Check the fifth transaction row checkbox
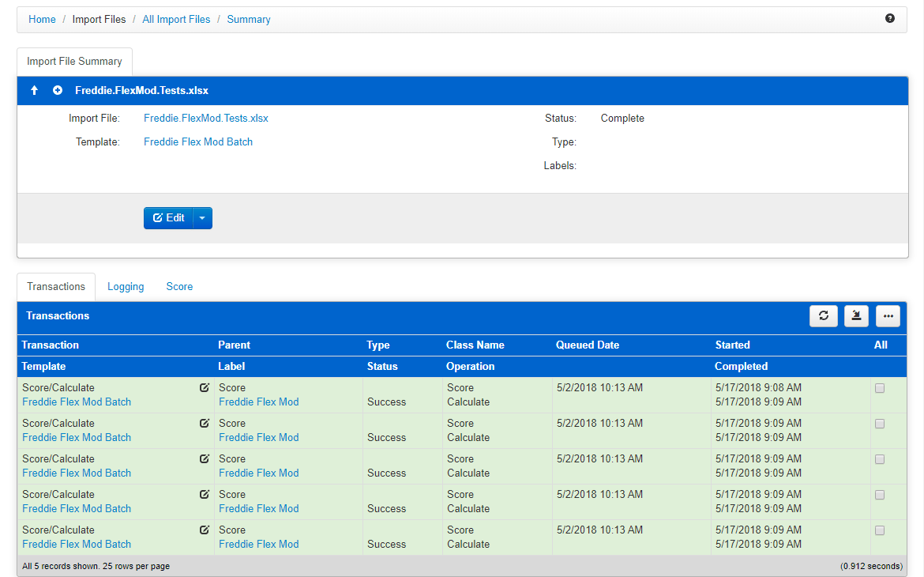This screenshot has width=924, height=577. tap(880, 530)
